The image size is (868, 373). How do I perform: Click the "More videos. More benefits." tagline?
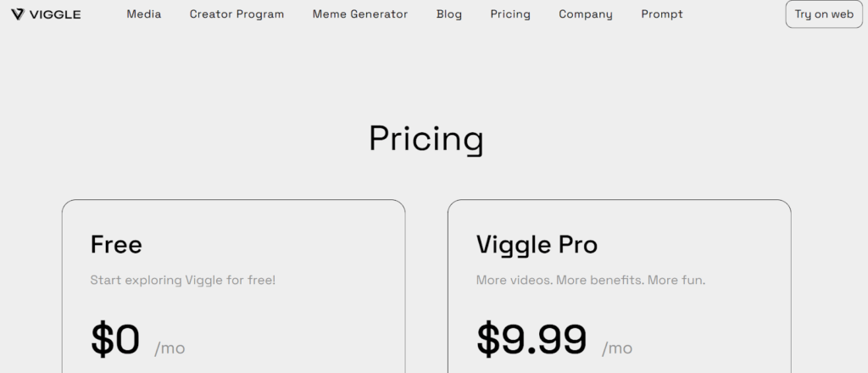coord(590,280)
